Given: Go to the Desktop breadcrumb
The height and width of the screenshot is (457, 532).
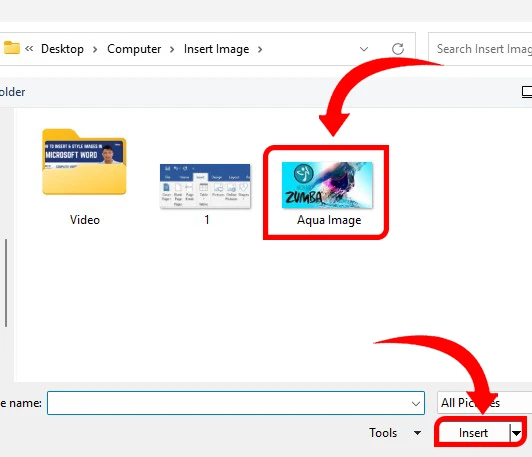Looking at the screenshot, I should (x=62, y=49).
